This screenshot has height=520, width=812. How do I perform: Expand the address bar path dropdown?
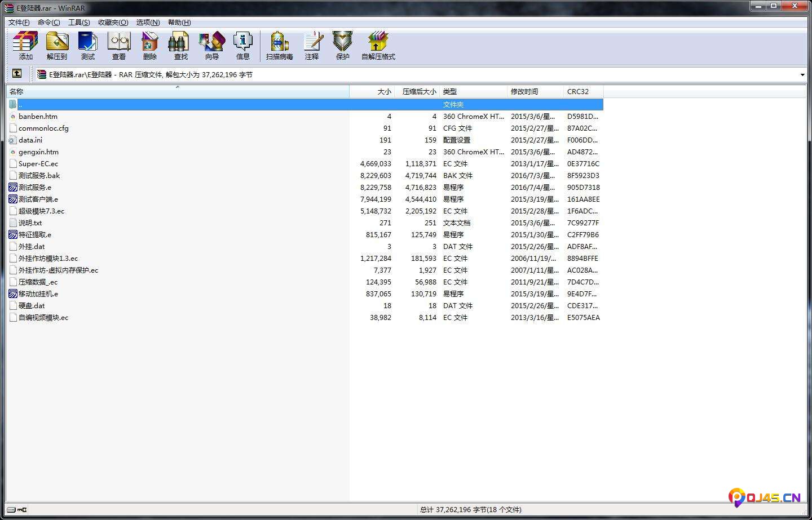[x=802, y=75]
